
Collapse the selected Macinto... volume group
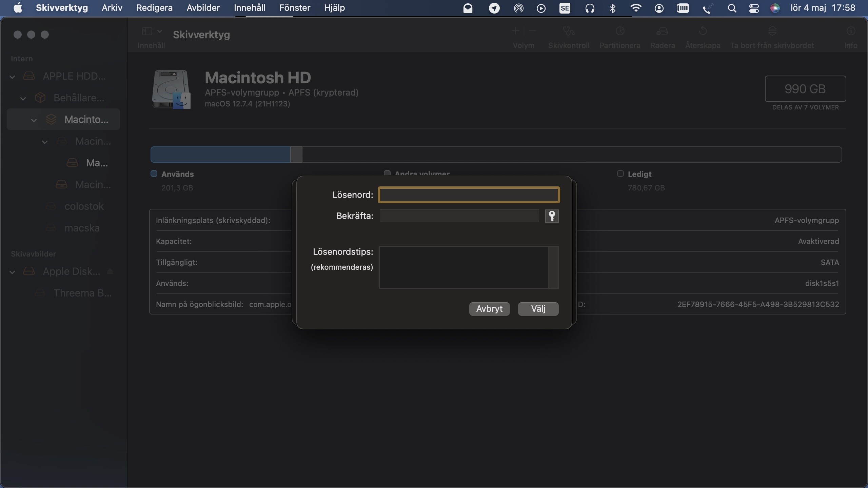(x=34, y=120)
